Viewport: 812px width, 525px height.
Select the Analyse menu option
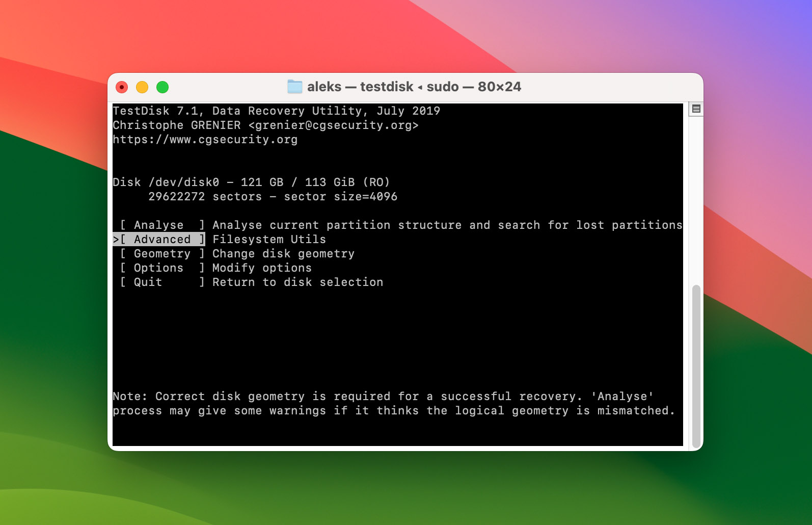(x=162, y=225)
